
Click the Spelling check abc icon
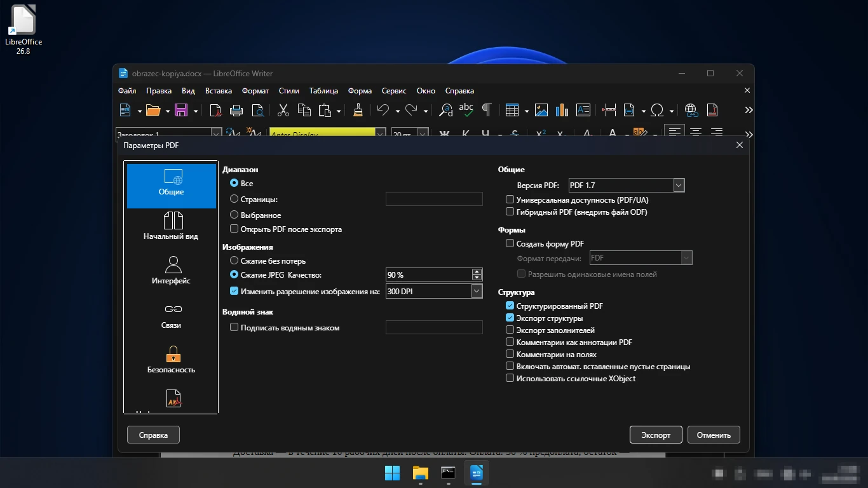[x=466, y=110]
